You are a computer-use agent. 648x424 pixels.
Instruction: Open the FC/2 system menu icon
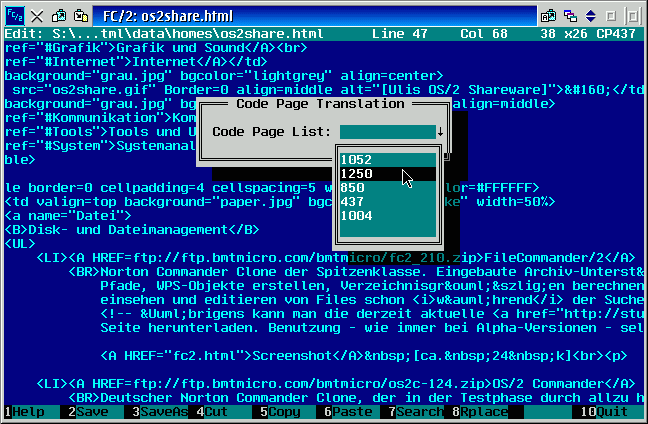13,15
